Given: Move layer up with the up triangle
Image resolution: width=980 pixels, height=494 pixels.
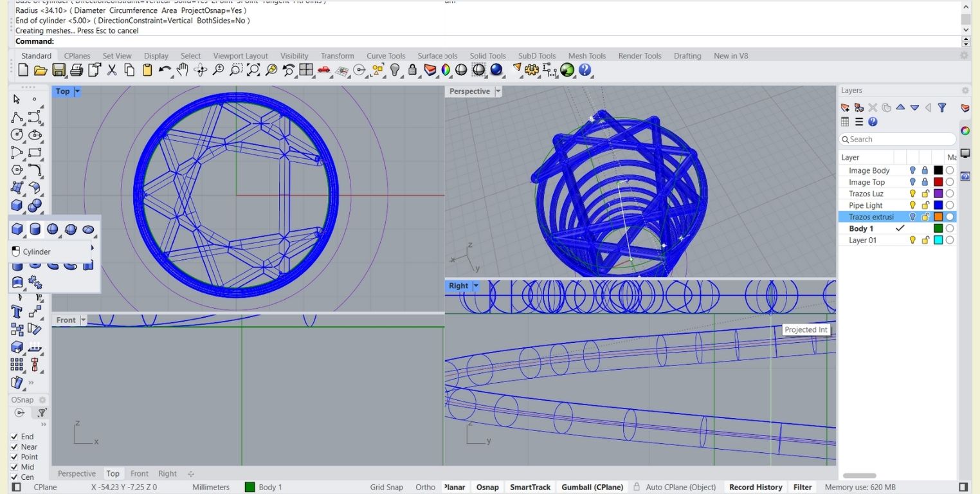Looking at the screenshot, I should click(x=900, y=107).
